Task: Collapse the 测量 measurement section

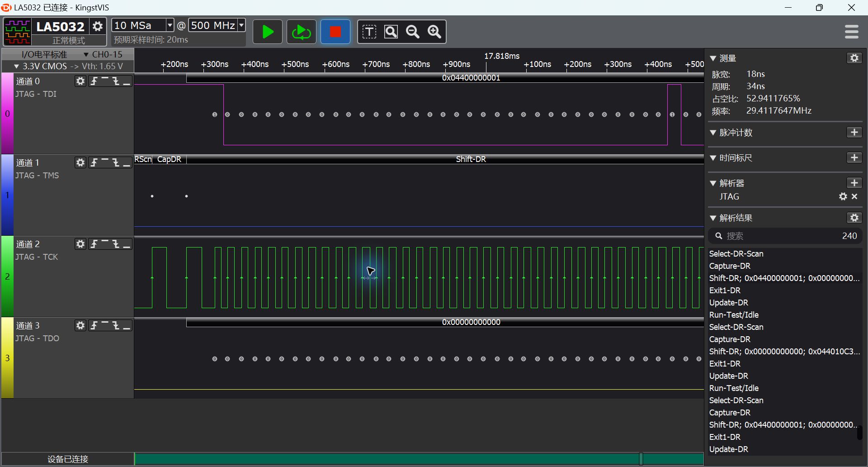Action: coord(713,58)
